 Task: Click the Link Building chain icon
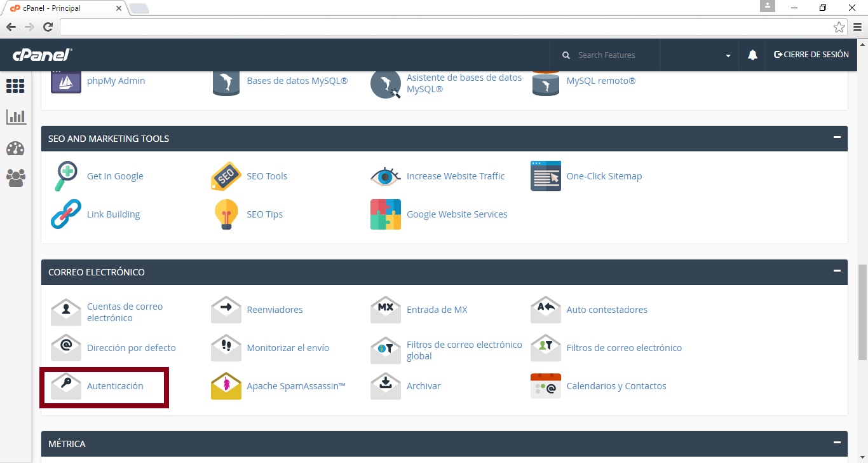[66, 214]
